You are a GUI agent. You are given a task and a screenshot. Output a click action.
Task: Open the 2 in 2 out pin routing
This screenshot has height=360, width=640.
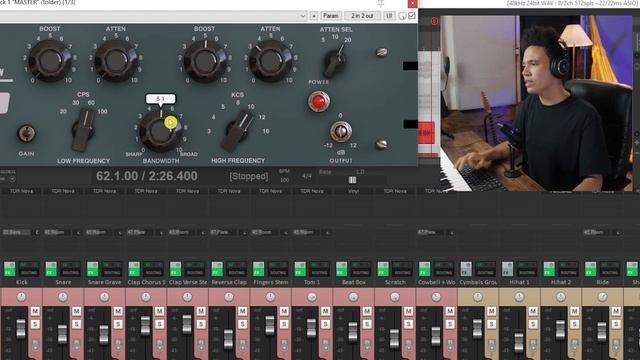pyautogui.click(x=362, y=16)
